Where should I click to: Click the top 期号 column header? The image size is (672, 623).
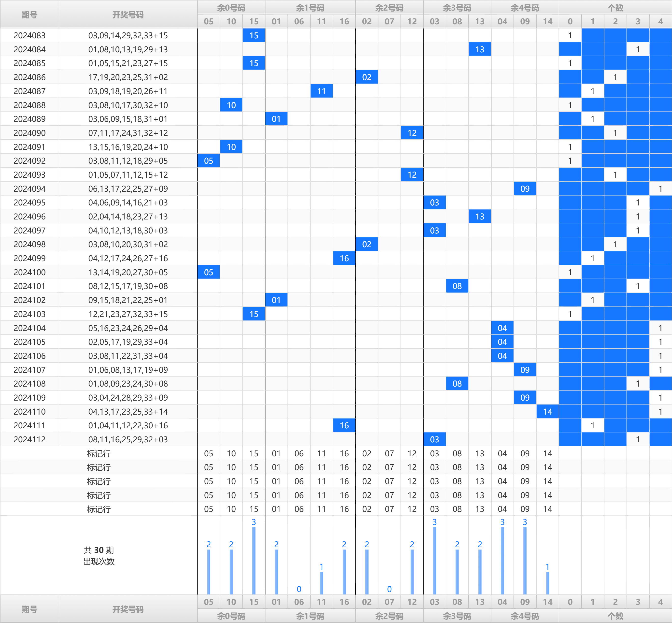(x=30, y=14)
